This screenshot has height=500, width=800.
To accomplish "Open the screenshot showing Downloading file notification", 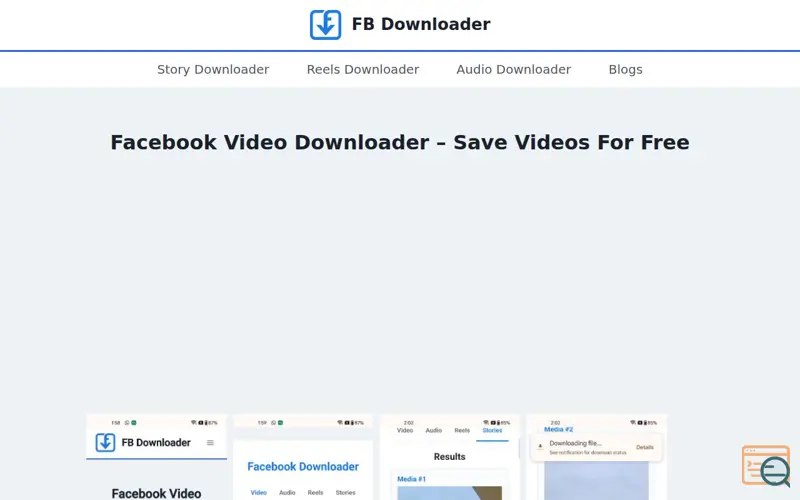I will click(x=596, y=457).
